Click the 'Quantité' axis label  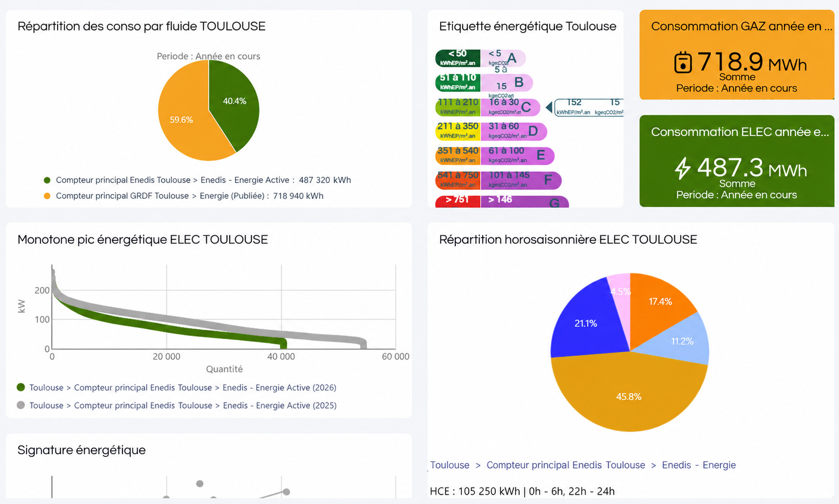click(224, 369)
